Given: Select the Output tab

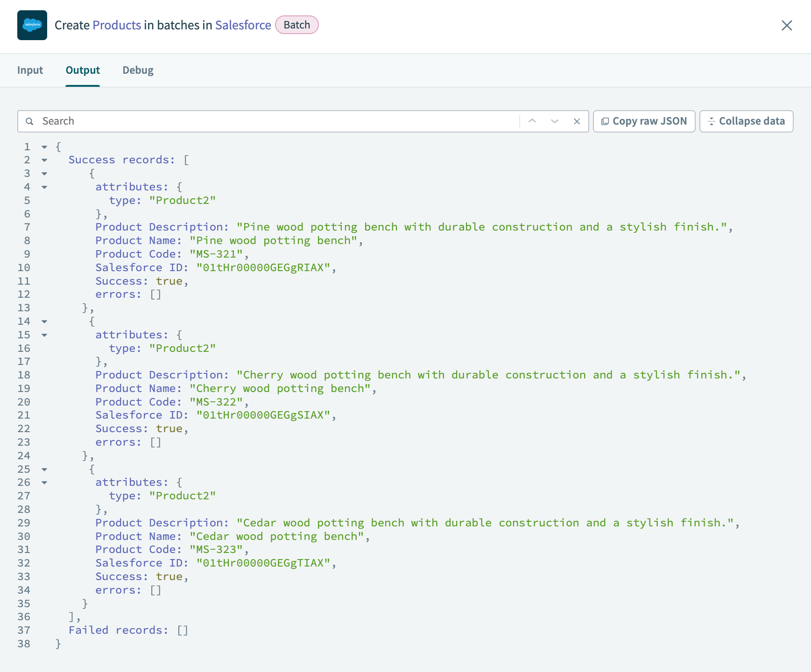Looking at the screenshot, I should [83, 70].
